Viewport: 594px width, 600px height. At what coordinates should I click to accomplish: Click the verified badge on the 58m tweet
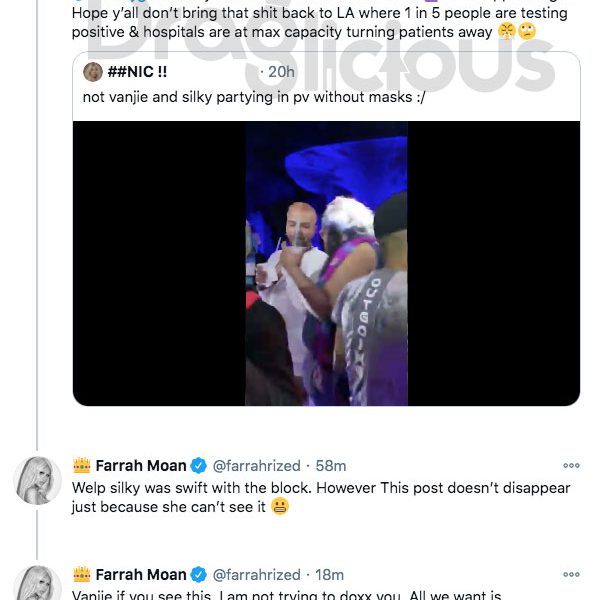[x=198, y=466]
